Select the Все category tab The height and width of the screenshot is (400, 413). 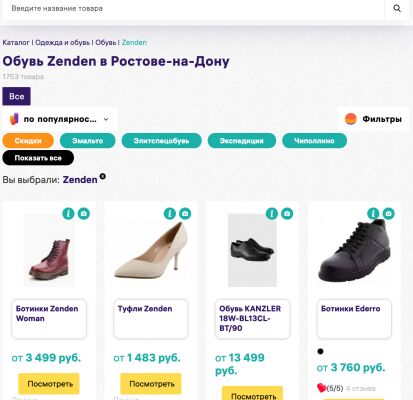17,96
